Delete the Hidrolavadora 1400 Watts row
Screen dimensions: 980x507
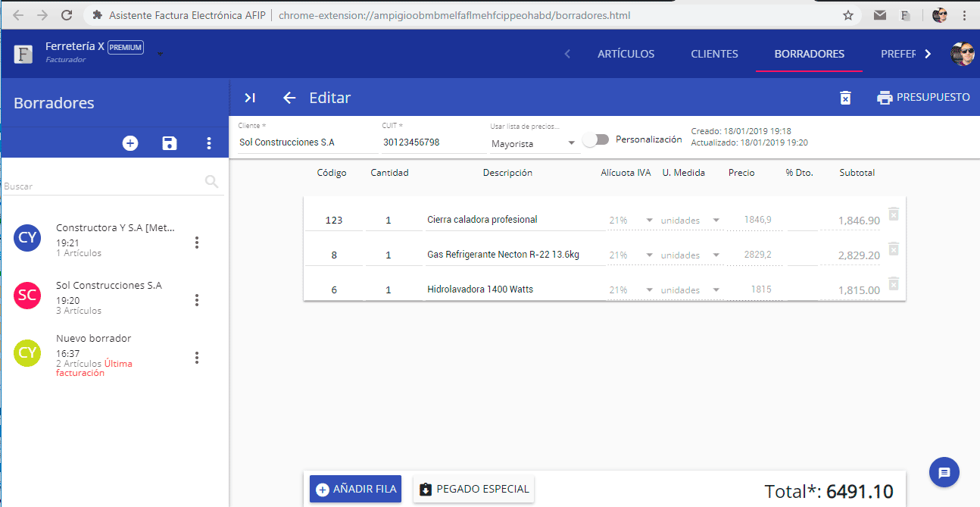pyautogui.click(x=893, y=284)
